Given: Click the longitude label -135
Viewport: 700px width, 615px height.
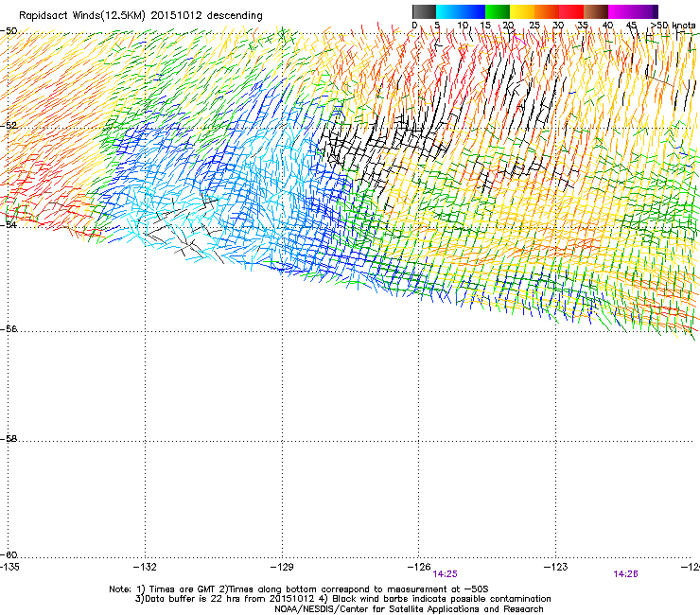Looking at the screenshot, I should pyautogui.click(x=9, y=567).
